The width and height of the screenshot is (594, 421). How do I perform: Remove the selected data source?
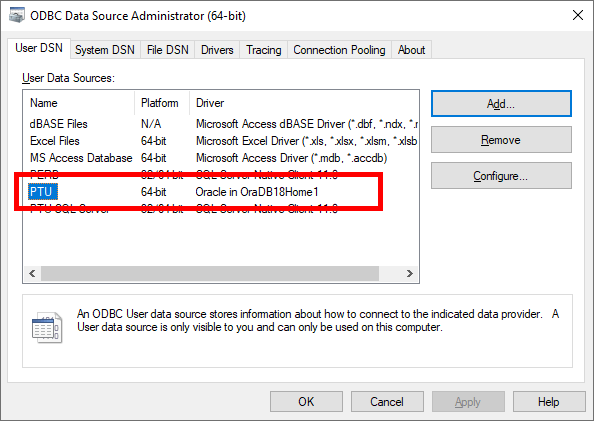pos(501,140)
